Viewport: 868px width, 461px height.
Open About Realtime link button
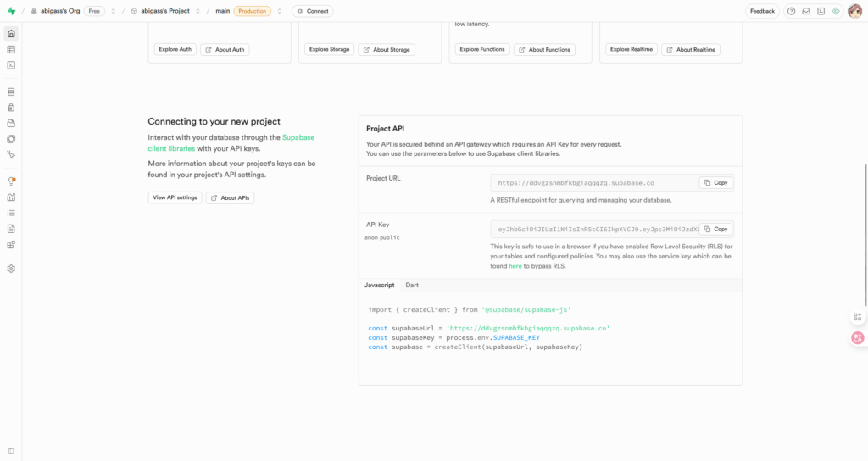[x=691, y=50]
